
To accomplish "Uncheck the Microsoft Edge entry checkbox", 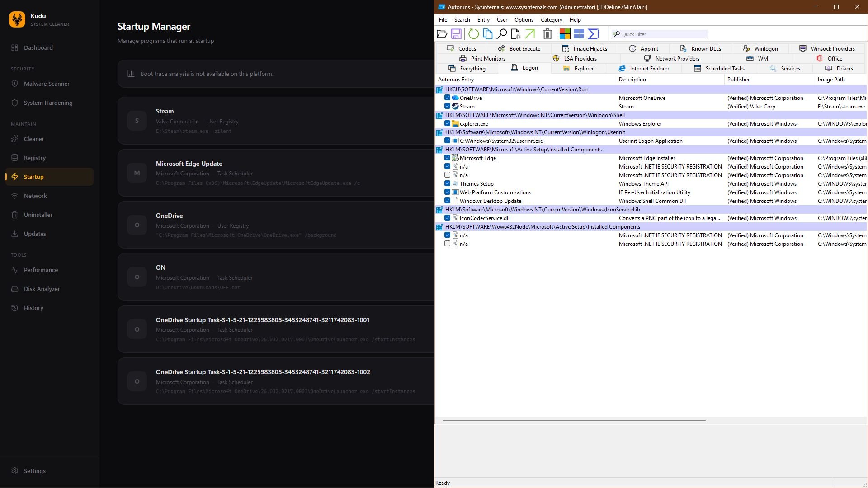I will tap(447, 158).
